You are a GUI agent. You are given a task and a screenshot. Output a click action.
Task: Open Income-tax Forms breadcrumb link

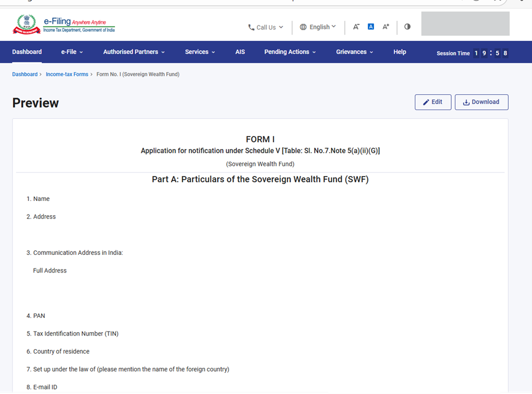(x=66, y=74)
